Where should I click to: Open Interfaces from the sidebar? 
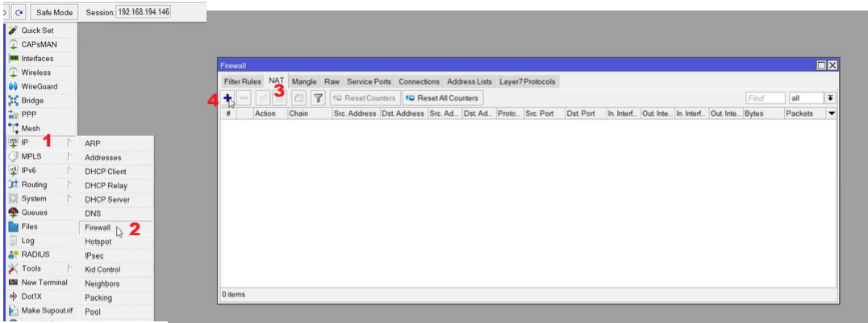37,59
